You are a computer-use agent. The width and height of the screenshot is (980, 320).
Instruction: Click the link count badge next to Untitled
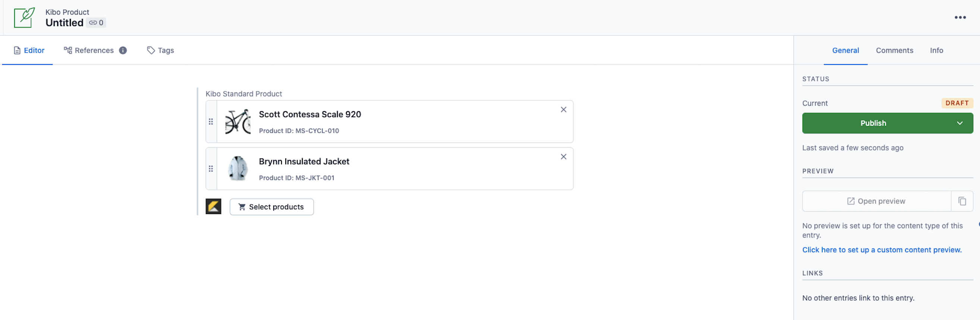pos(96,23)
